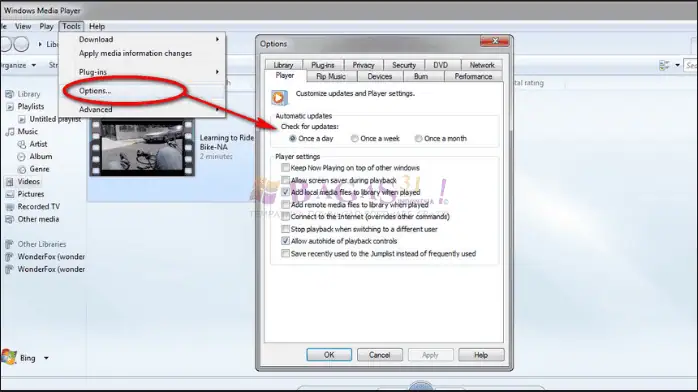Open the Bing dropdown arrow
The height and width of the screenshot is (392, 698).
pyautogui.click(x=46, y=358)
